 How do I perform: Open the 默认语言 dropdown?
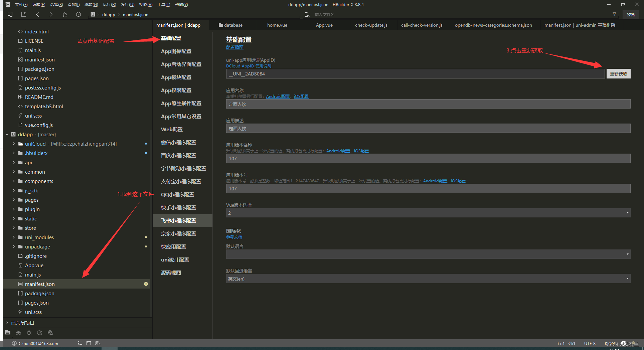click(x=428, y=254)
